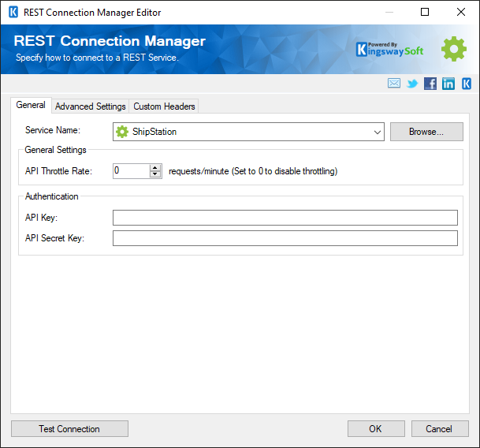Switch to the Advanced Settings tab

click(x=91, y=106)
